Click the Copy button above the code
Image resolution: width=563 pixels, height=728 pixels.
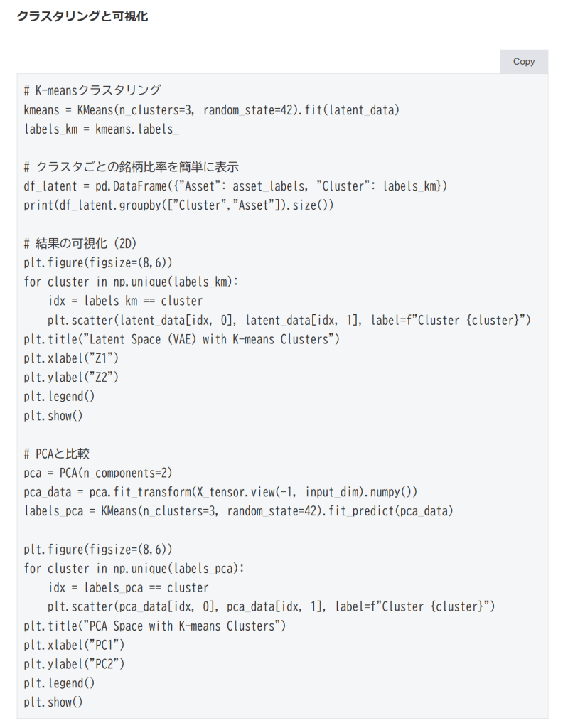pyautogui.click(x=523, y=62)
